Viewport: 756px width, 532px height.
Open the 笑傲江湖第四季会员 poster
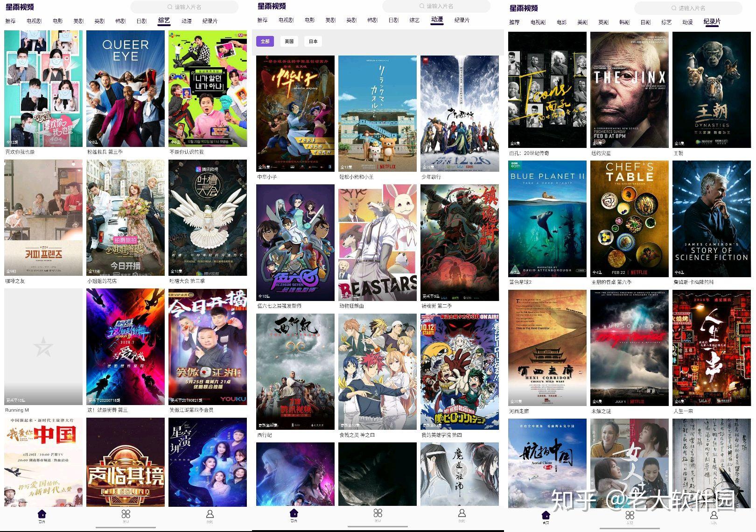point(208,347)
